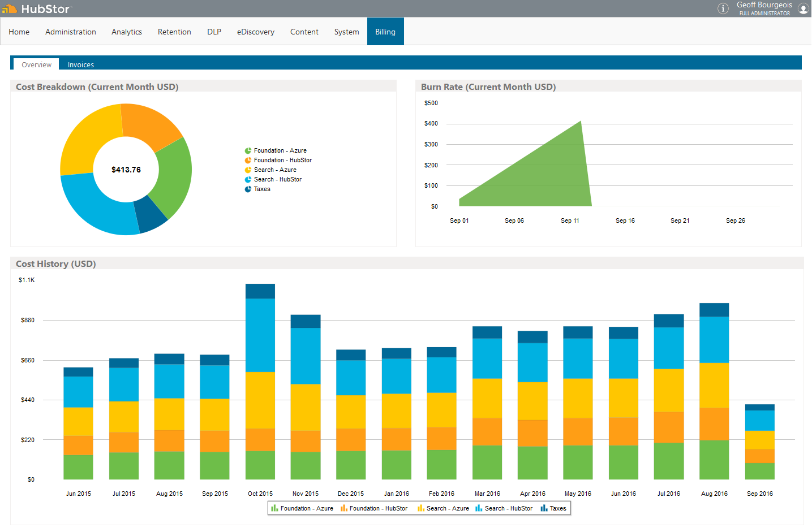Click the Geoff Bourgeois username link
The width and height of the screenshot is (812, 532).
click(764, 5)
